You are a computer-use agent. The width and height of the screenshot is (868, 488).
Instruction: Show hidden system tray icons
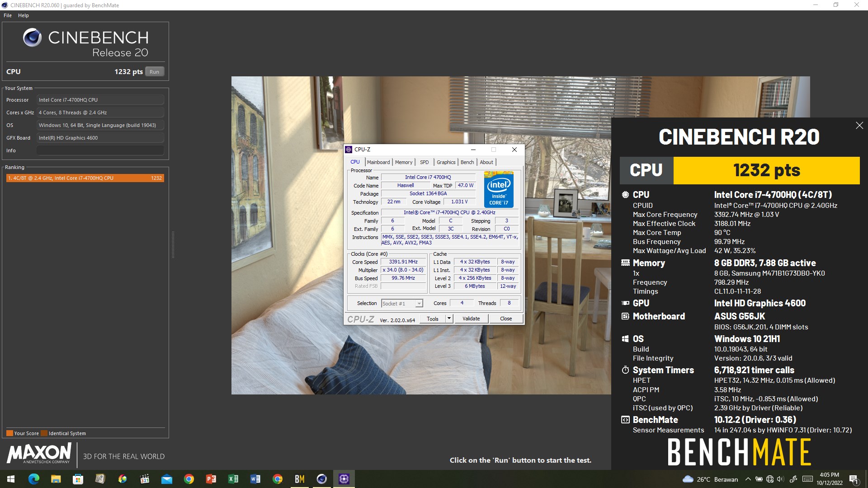[x=748, y=479]
